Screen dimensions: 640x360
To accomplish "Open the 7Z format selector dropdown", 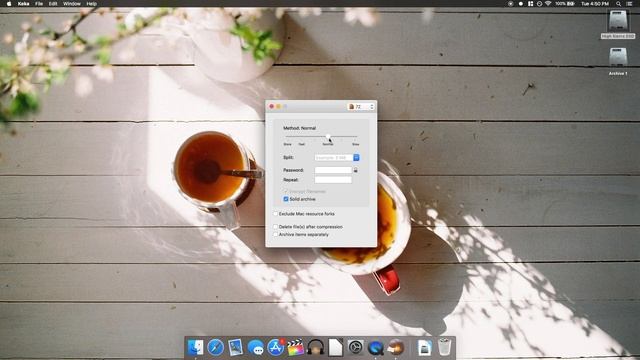I will (361, 107).
